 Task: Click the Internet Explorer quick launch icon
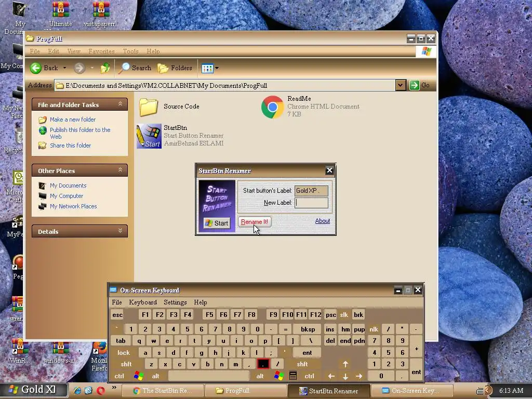(x=77, y=391)
